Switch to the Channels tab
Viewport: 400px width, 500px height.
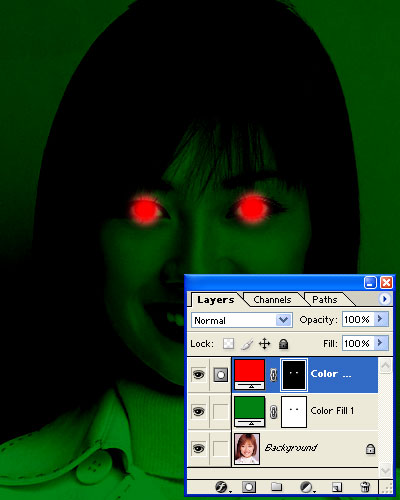pyautogui.click(x=272, y=300)
